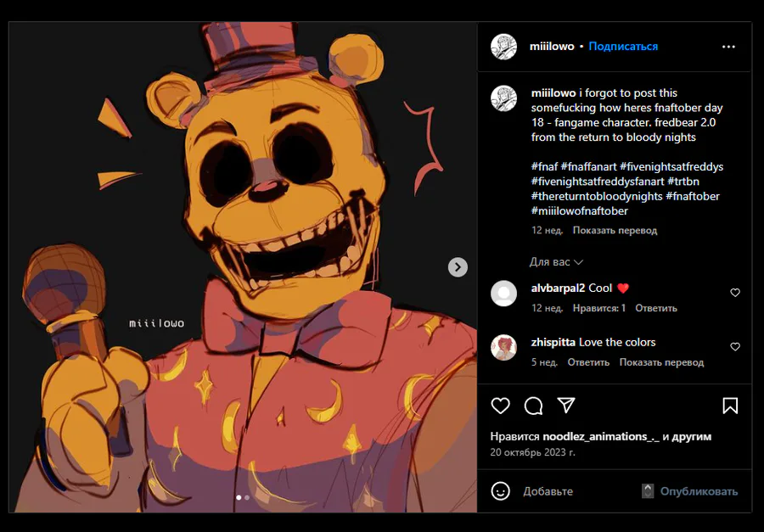Like the post with heart icon
Screen dimensions: 764x532
click(x=501, y=406)
